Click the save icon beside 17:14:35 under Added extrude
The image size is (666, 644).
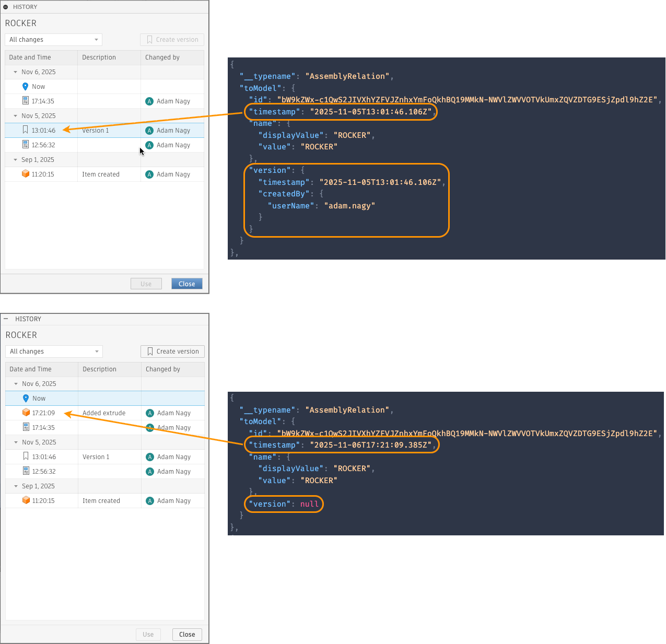(x=26, y=427)
